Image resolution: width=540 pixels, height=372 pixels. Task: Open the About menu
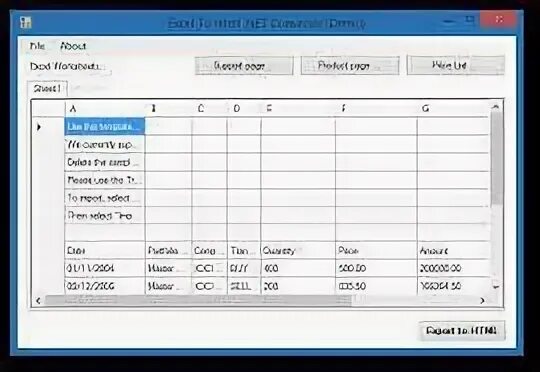73,46
